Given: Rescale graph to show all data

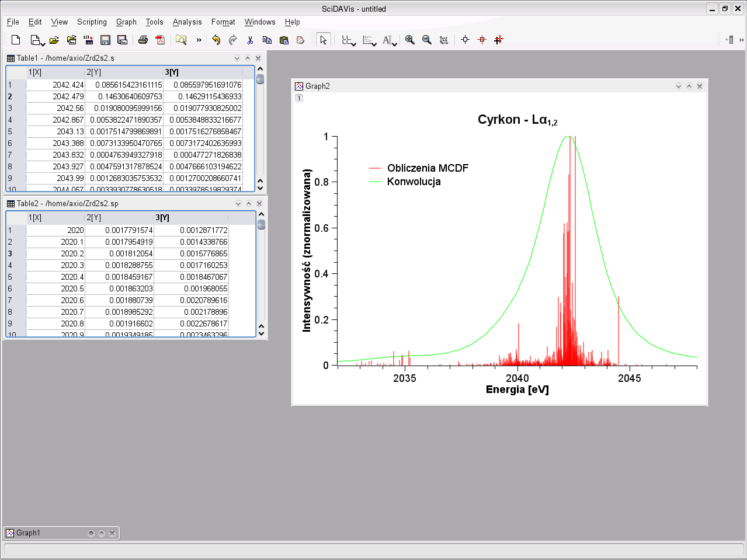Looking at the screenshot, I should coord(444,40).
